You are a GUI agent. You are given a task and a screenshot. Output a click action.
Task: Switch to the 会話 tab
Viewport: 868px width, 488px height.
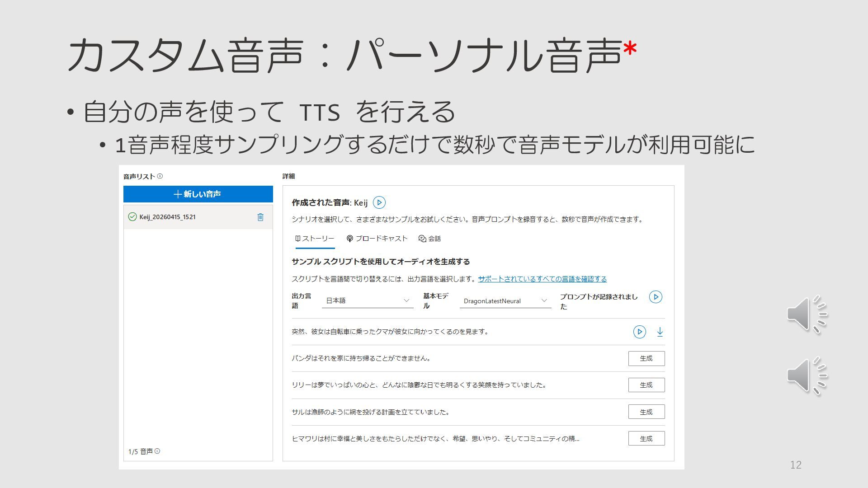429,239
